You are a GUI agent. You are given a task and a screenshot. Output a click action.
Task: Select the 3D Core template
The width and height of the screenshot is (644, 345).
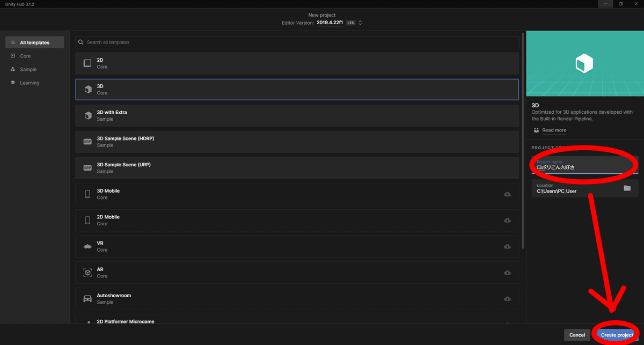297,90
